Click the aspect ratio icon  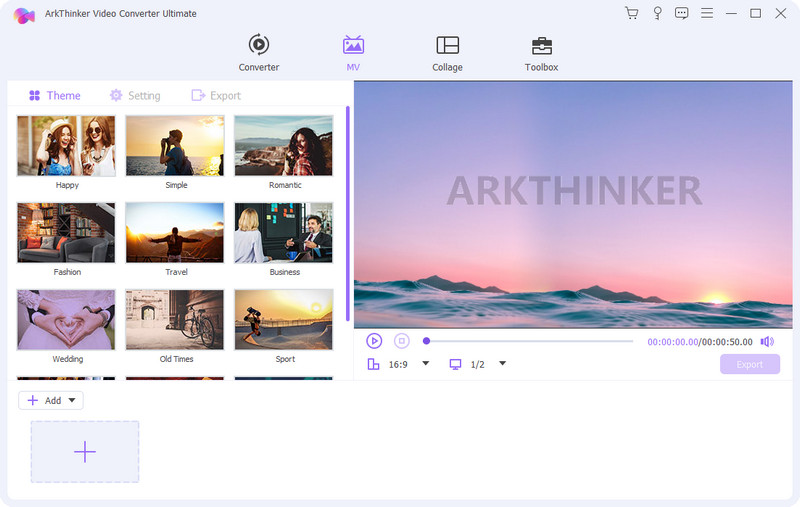(373, 364)
